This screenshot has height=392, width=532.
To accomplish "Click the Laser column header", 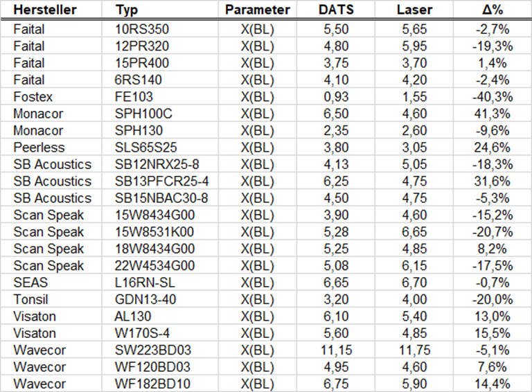I will (x=414, y=10).
